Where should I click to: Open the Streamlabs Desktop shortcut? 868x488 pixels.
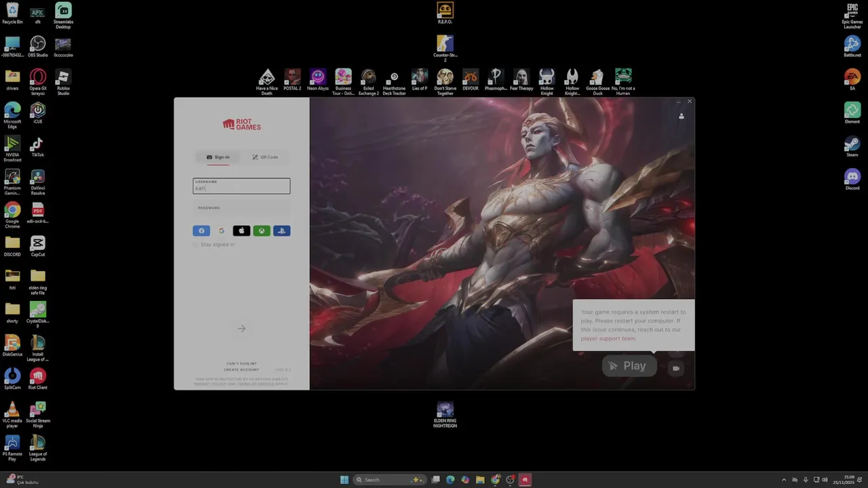pos(63,16)
